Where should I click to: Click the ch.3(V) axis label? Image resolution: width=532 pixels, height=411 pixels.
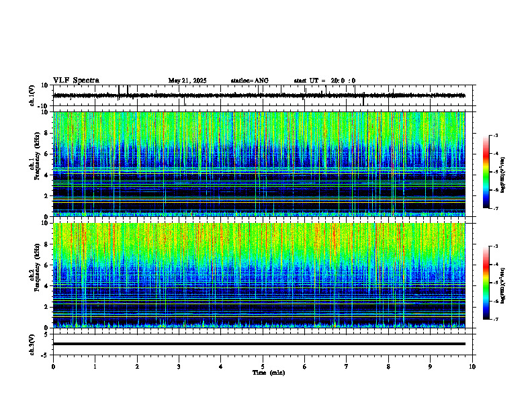point(32,345)
